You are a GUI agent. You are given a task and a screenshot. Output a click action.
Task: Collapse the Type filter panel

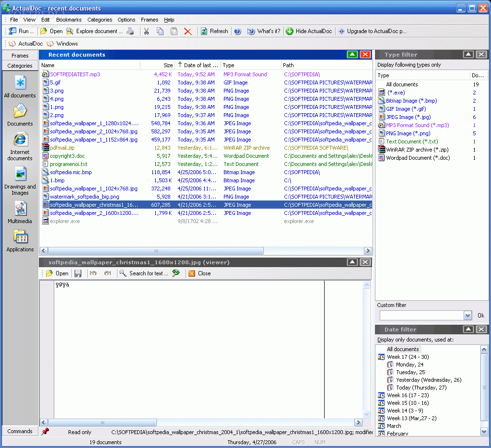pyautogui.click(x=468, y=55)
